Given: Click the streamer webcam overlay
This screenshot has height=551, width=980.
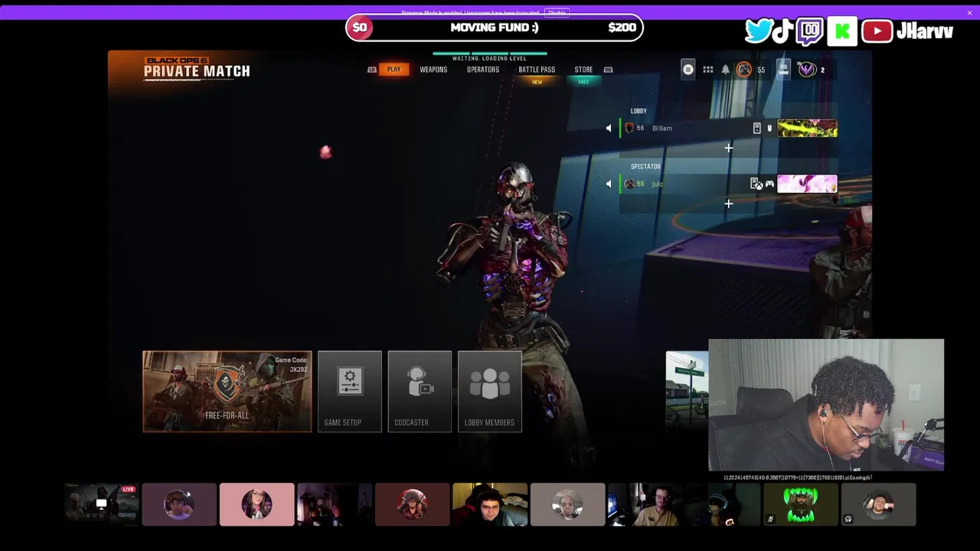Looking at the screenshot, I should tap(826, 405).
